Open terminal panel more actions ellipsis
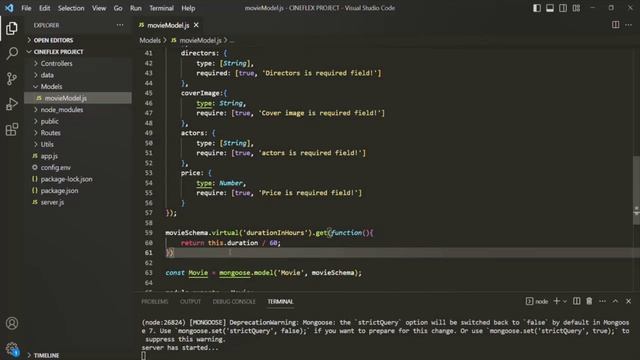The width and height of the screenshot is (640, 360). [x=602, y=301]
